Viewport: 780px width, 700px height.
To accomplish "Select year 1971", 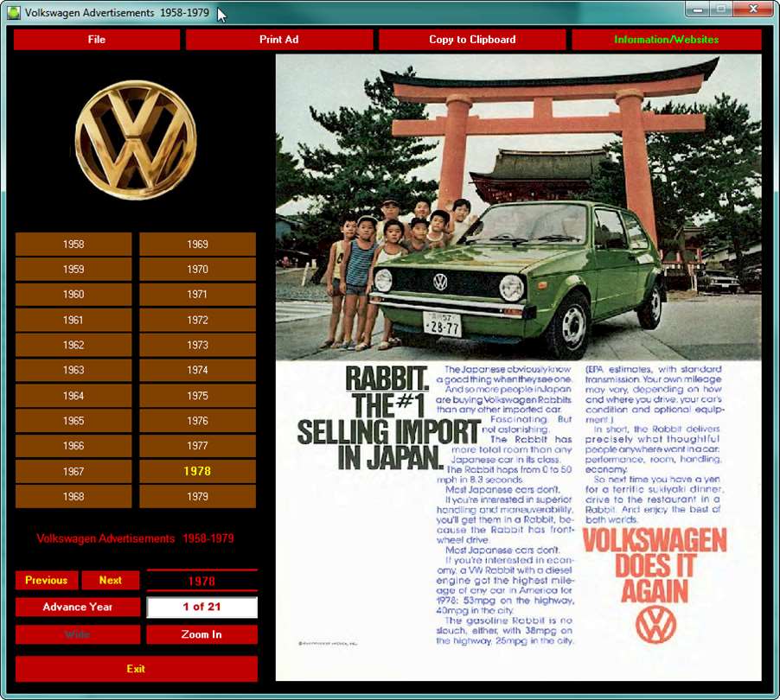I will coord(197,295).
